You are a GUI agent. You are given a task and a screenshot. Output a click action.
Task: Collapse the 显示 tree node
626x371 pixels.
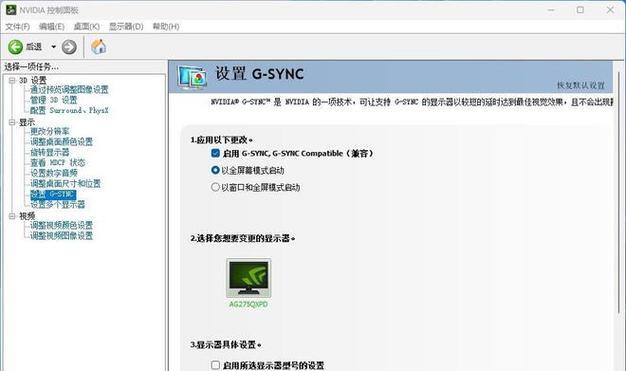[12, 122]
